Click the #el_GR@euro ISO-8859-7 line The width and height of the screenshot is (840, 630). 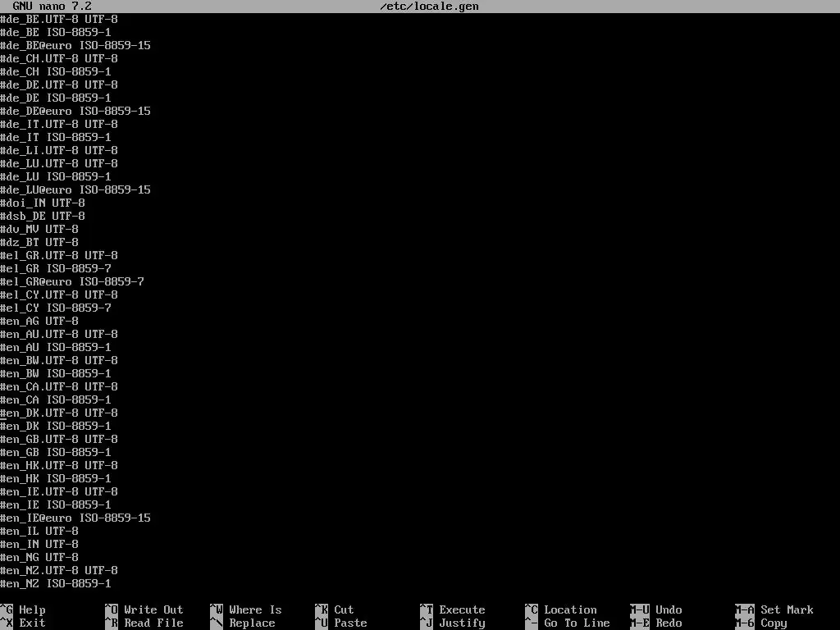point(72,282)
